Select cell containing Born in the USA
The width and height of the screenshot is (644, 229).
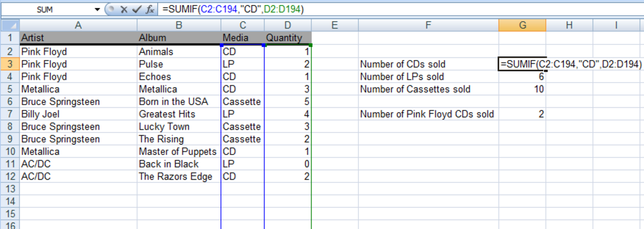(179, 102)
